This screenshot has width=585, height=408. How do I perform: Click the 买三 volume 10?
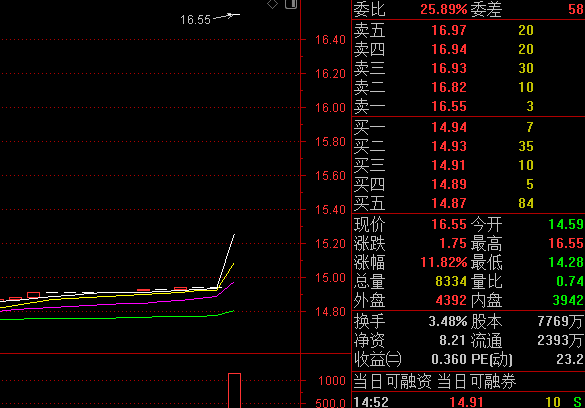tap(526, 165)
